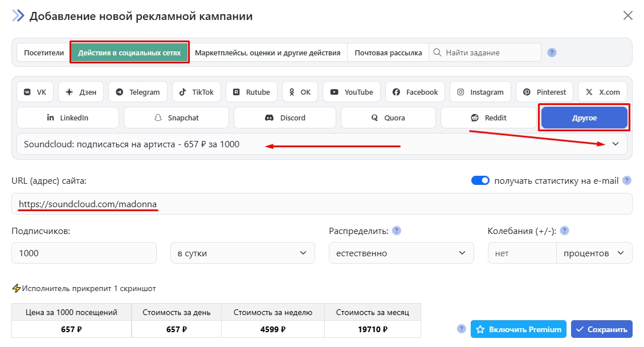
Task: Open the 'в сутки' period dropdown
Action: (242, 253)
